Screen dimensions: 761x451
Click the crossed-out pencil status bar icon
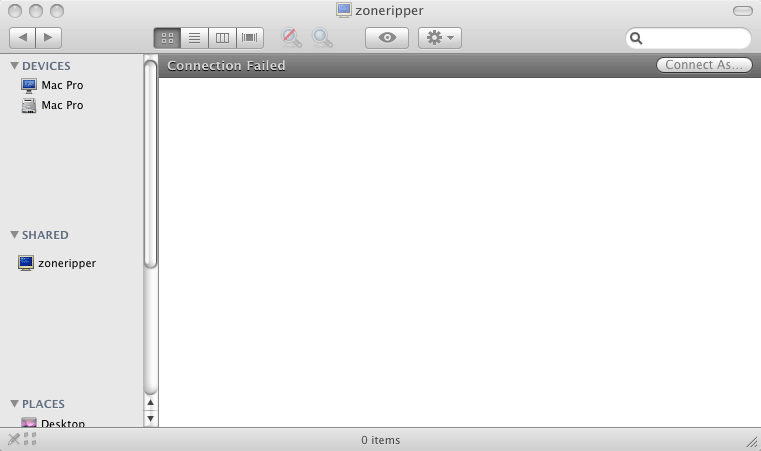pos(14,439)
